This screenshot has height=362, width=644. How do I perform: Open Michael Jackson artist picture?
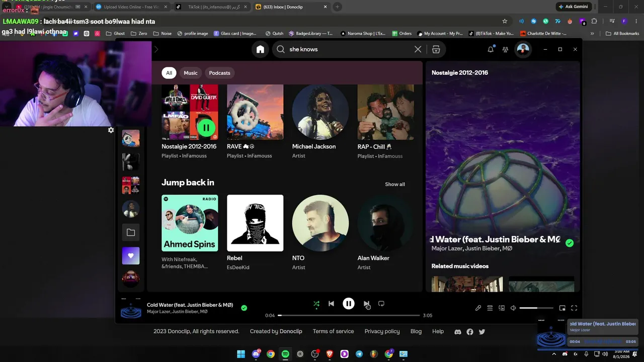320,112
